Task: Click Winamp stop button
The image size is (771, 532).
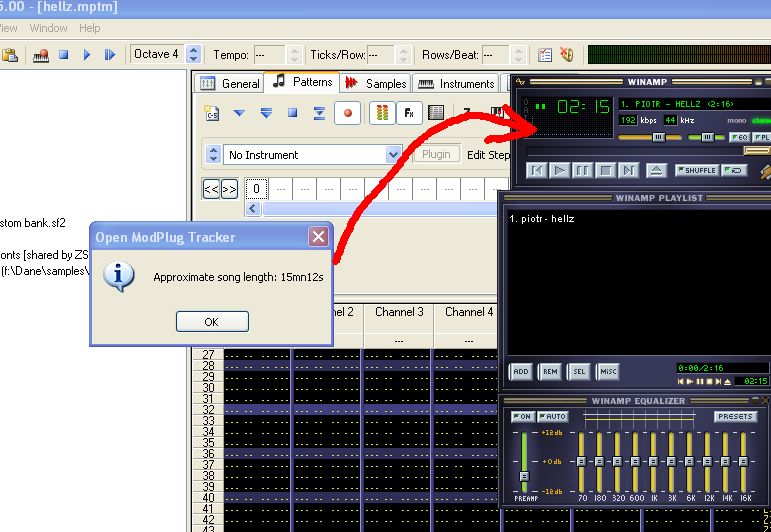Action: coord(605,171)
